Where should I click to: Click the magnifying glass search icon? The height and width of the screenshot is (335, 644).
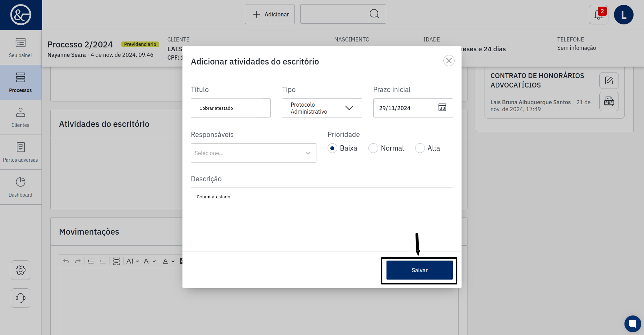coord(374,14)
